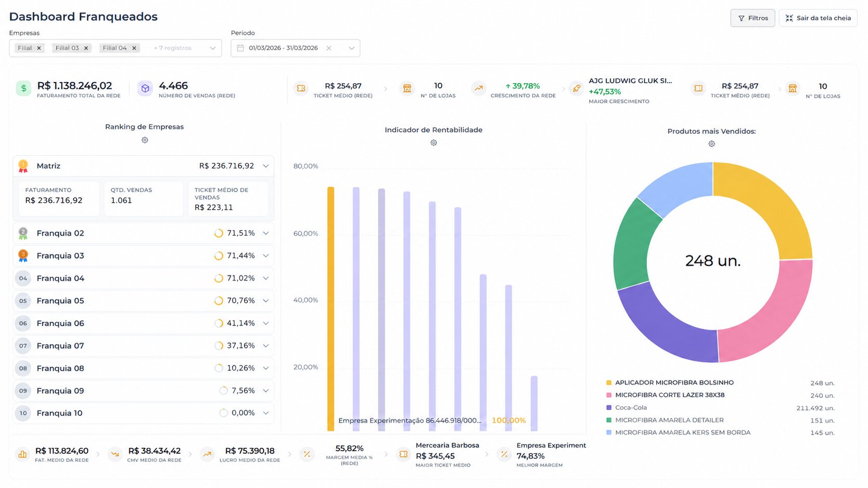868x488 pixels.
Task: Click the Franquia 06 41,14% progress indicator
Action: coord(219,323)
